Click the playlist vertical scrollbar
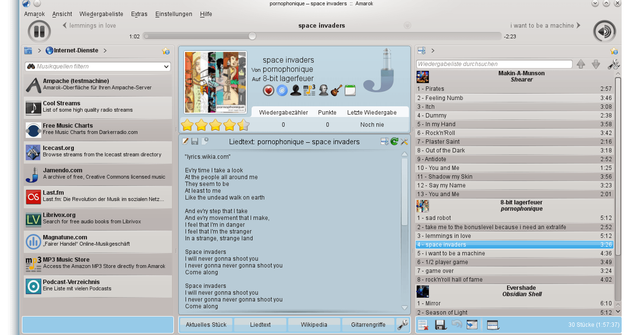This screenshot has height=335, width=644. tap(618, 167)
